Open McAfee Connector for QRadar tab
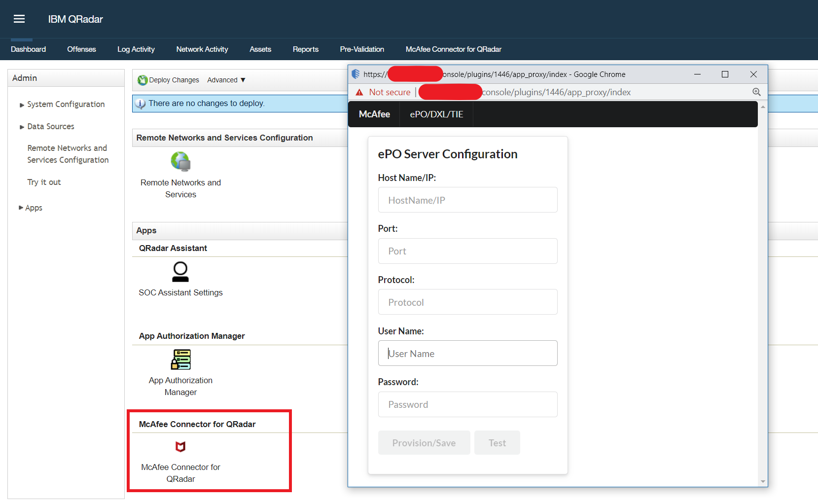The height and width of the screenshot is (504, 818). click(x=454, y=49)
